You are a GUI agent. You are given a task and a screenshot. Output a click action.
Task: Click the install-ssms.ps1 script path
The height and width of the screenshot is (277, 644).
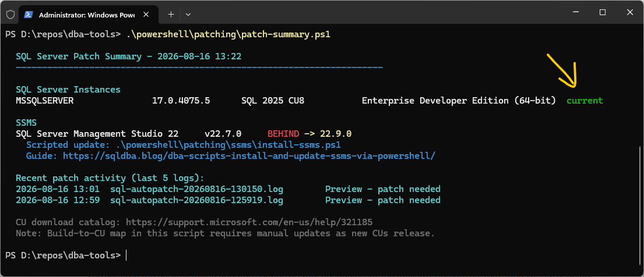tap(228, 145)
